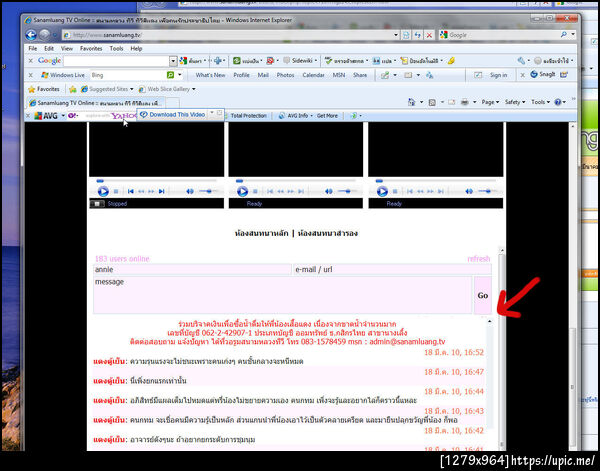Skip to next track on first video player
This screenshot has width=600, height=471.
[x=161, y=191]
